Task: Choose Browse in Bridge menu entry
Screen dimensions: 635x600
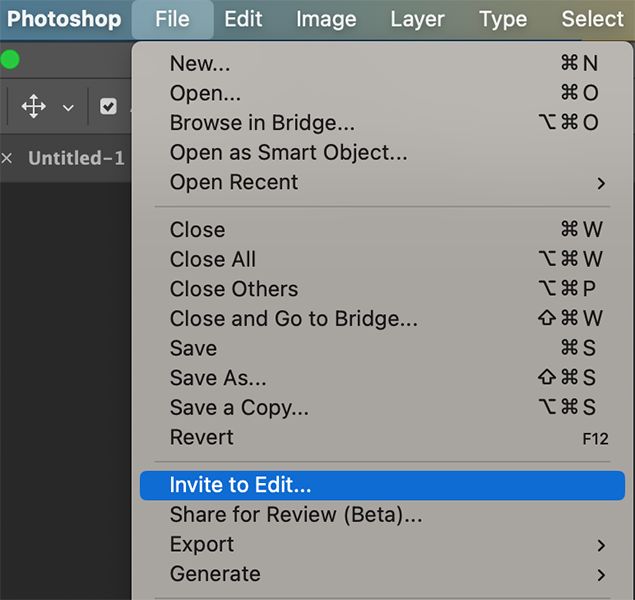Action: tap(262, 123)
